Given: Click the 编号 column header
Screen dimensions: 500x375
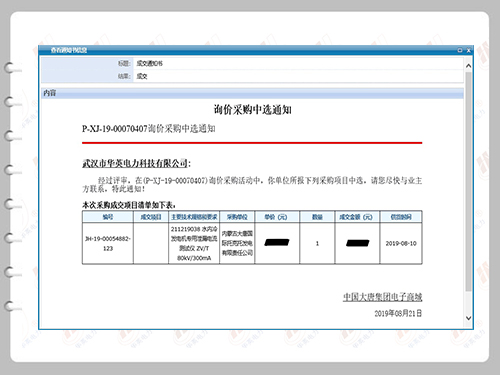Looking at the screenshot, I should point(108,217).
